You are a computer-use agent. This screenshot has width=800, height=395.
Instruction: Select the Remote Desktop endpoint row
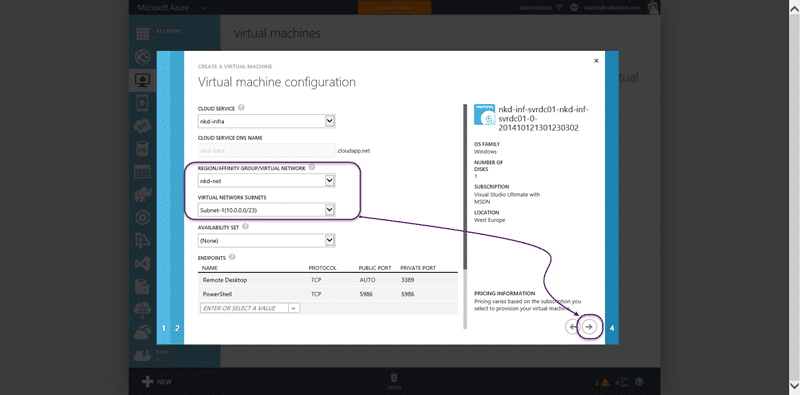(328, 280)
